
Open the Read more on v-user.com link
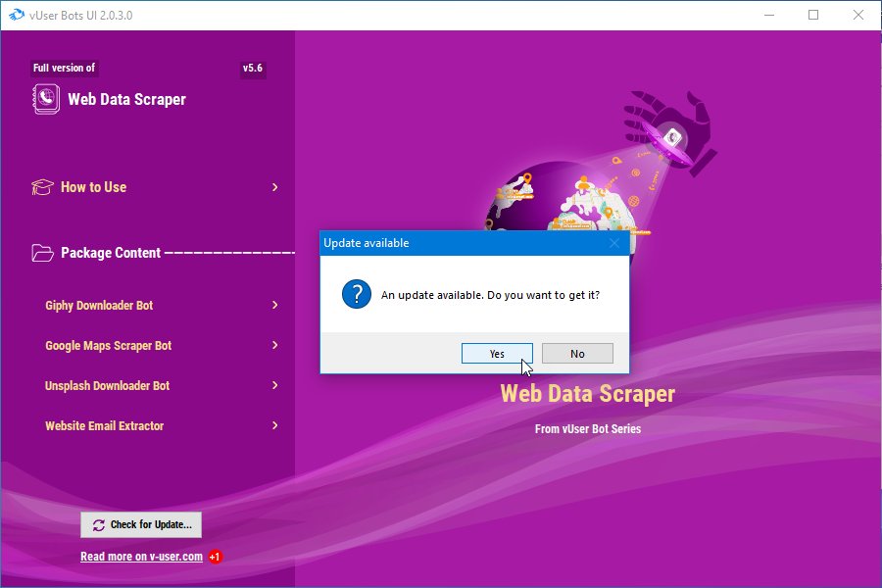[141, 557]
